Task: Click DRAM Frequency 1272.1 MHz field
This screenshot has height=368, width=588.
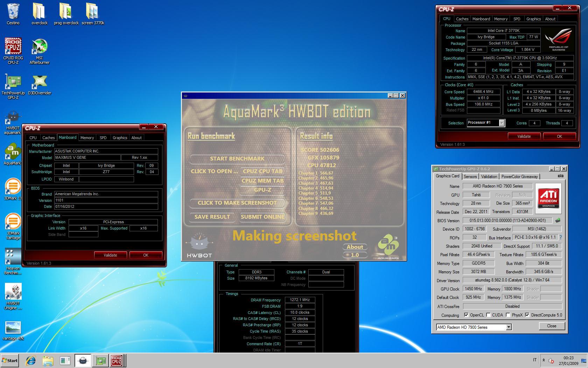Action: (300, 300)
